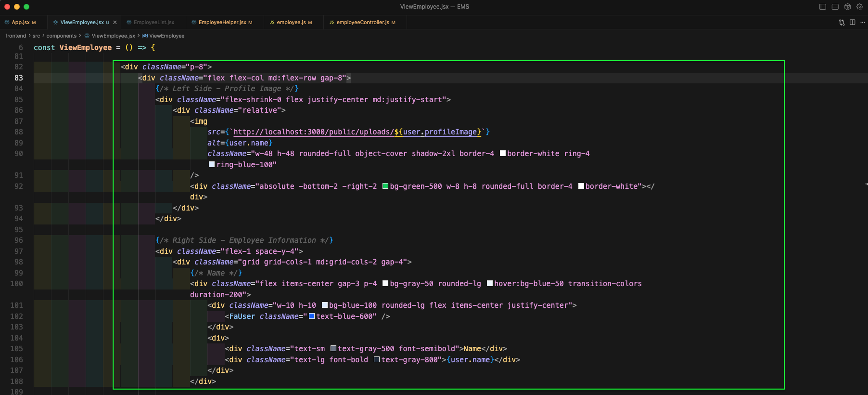The width and height of the screenshot is (868, 395).
Task: Open the editor More Actions ellipsis
Action: pyautogui.click(x=863, y=22)
